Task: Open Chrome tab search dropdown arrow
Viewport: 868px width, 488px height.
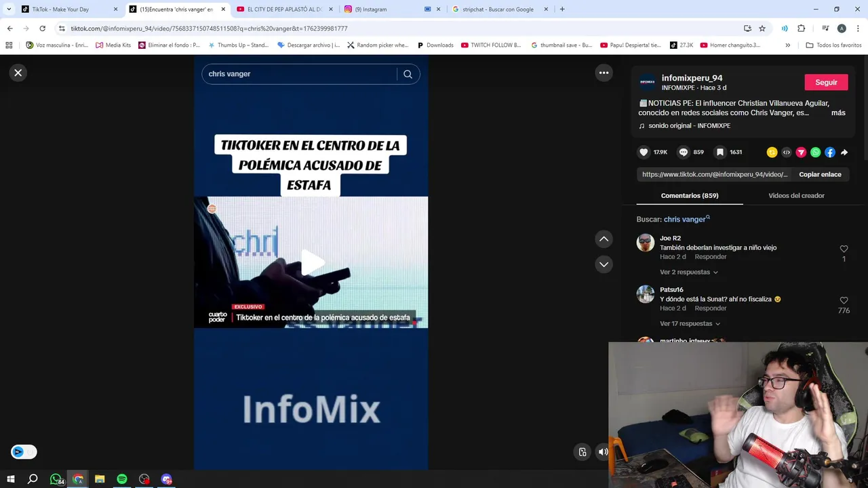Action: [x=9, y=9]
